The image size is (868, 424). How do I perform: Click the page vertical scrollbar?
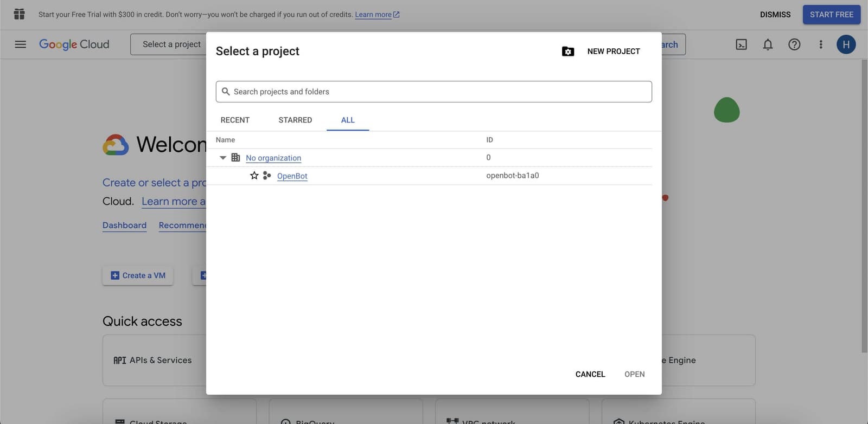[x=864, y=206]
